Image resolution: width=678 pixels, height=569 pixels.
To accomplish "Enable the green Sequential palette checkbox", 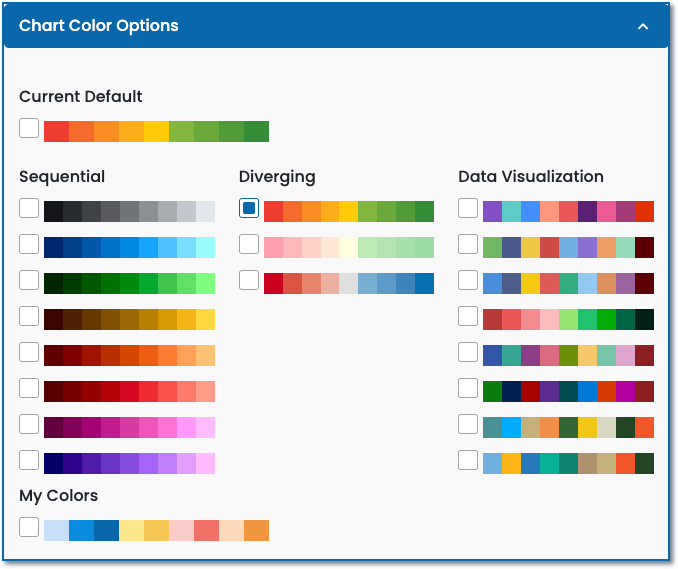I will pos(29,281).
